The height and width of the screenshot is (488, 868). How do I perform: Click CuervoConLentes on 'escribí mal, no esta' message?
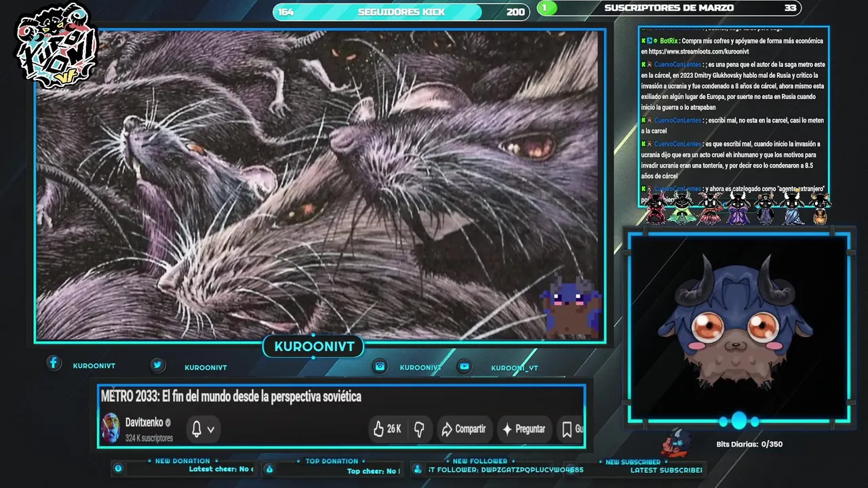[x=677, y=121]
